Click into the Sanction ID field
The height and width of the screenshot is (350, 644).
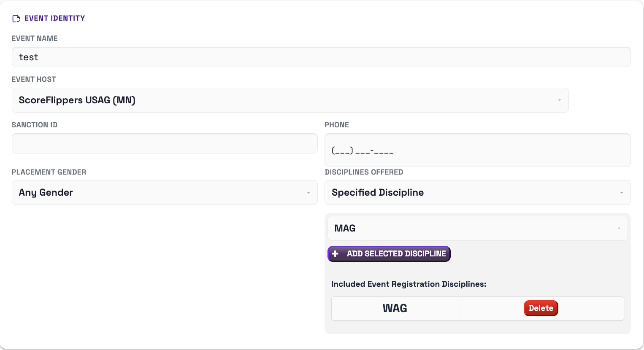click(165, 143)
